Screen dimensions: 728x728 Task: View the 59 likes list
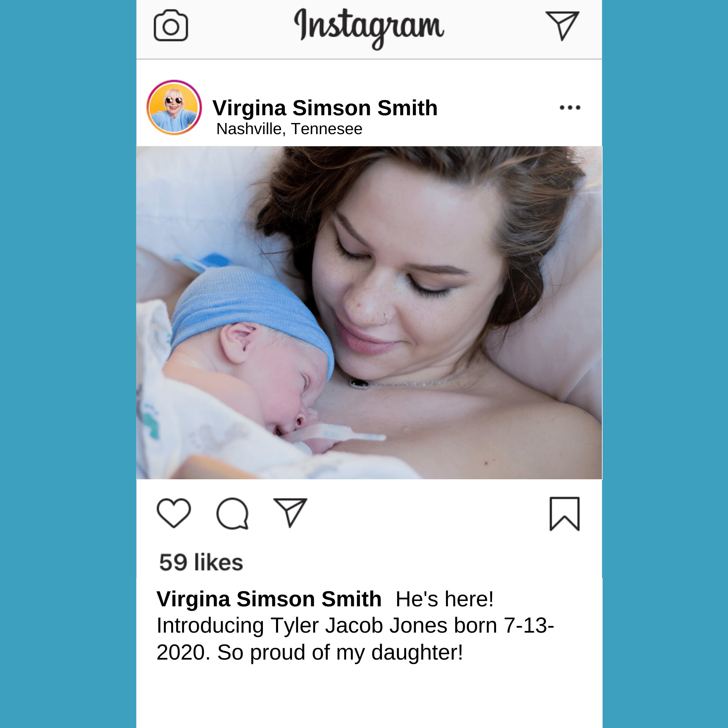pos(201,562)
